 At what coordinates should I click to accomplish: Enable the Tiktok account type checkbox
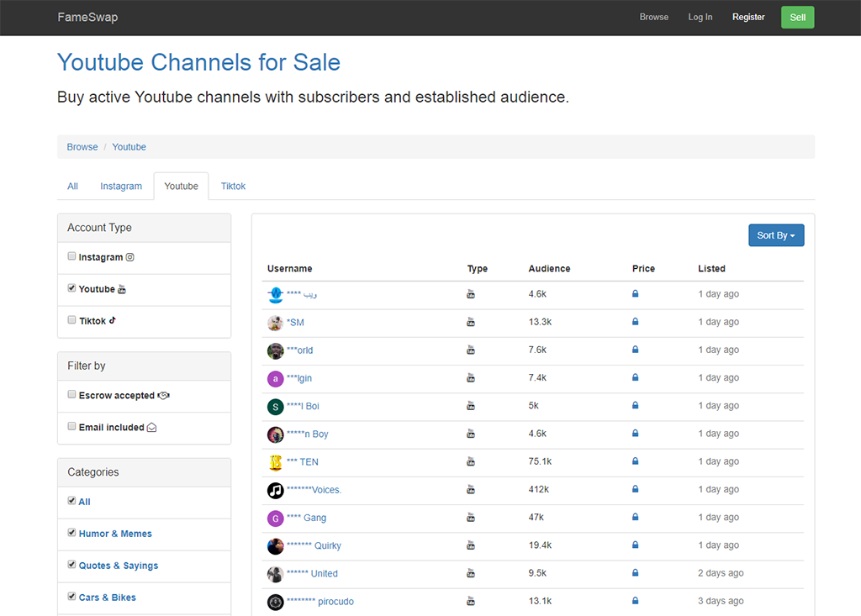tap(71, 319)
